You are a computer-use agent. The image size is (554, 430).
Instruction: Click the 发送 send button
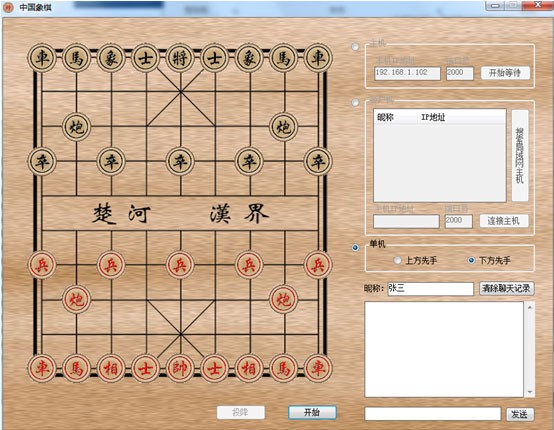[x=520, y=414]
